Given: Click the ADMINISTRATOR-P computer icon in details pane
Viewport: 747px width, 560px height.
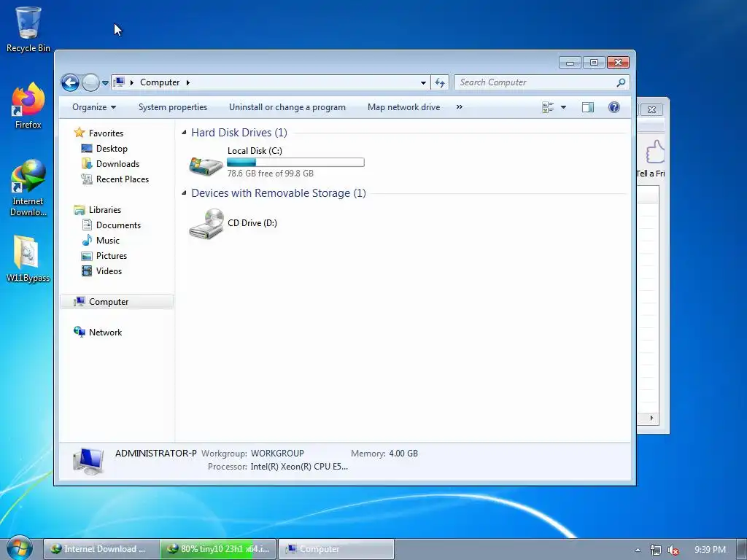Looking at the screenshot, I should 88,461.
